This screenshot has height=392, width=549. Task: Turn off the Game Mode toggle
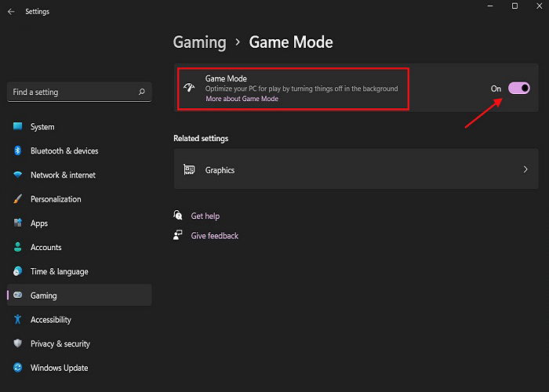click(x=519, y=88)
